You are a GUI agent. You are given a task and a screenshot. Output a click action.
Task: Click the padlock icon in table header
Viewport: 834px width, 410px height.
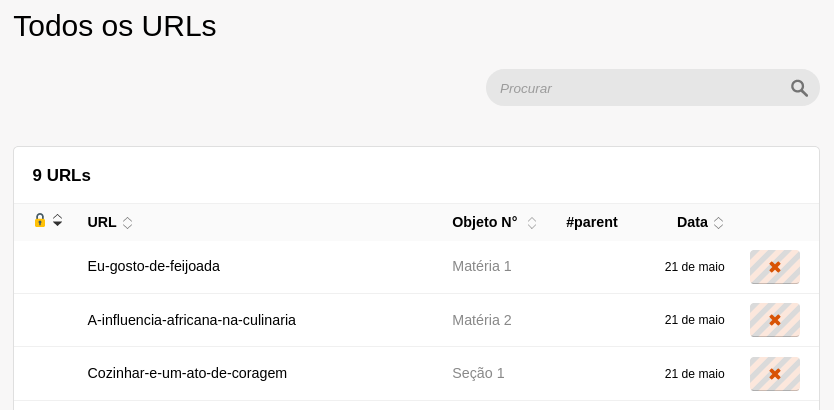pyautogui.click(x=40, y=220)
